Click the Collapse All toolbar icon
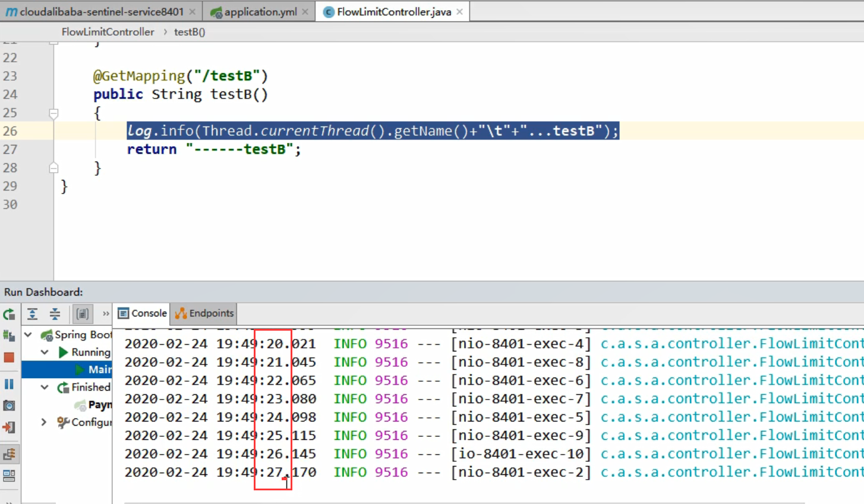The height and width of the screenshot is (504, 864). pyautogui.click(x=55, y=314)
